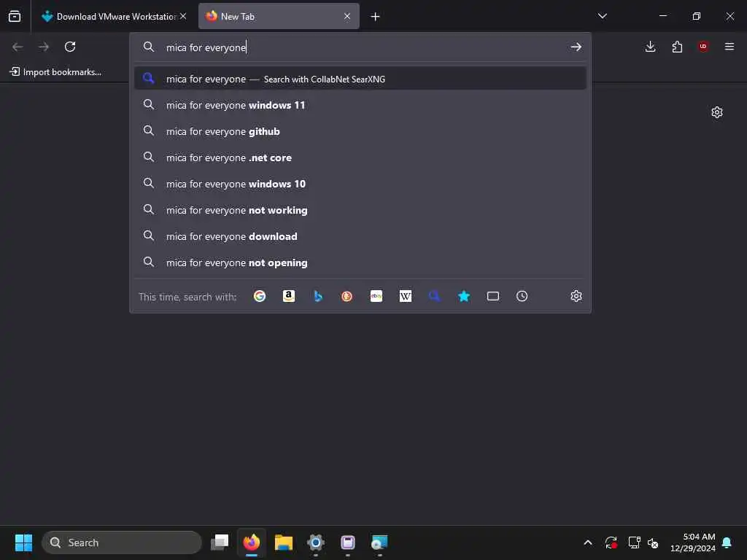Open File Explorer from the taskbar

(x=284, y=542)
